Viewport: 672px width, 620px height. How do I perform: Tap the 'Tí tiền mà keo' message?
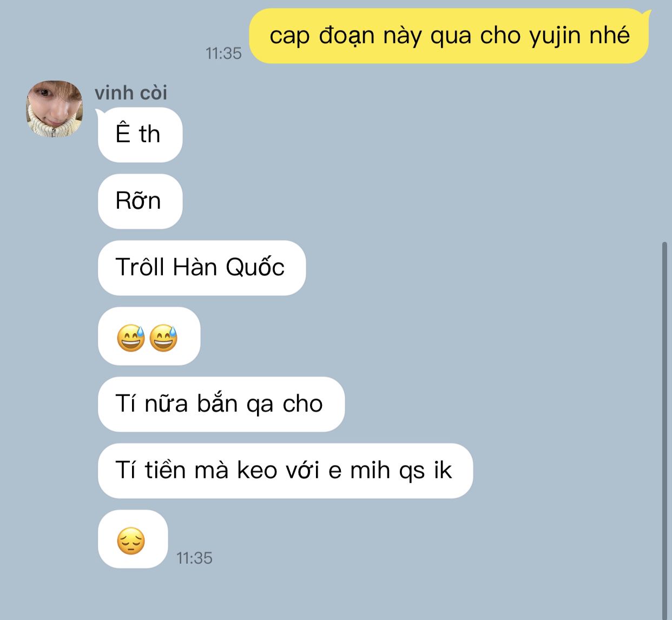tap(285, 471)
